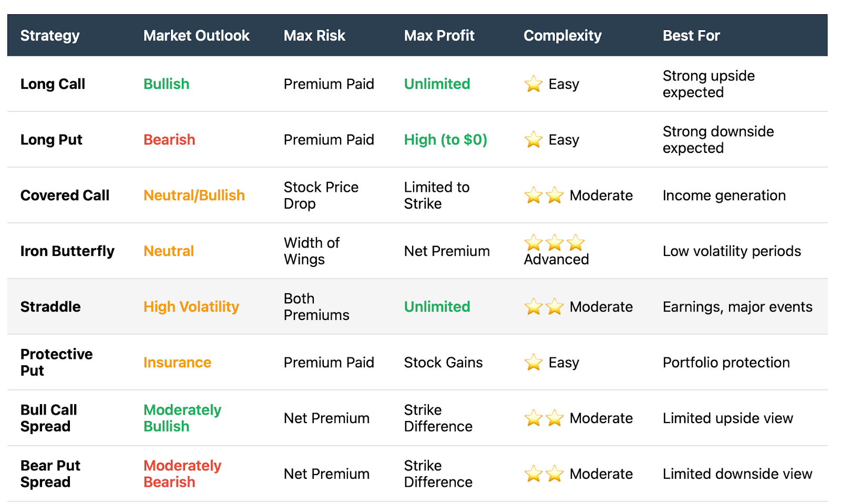
Task: Select the Strategy column header
Action: pyautogui.click(x=50, y=36)
